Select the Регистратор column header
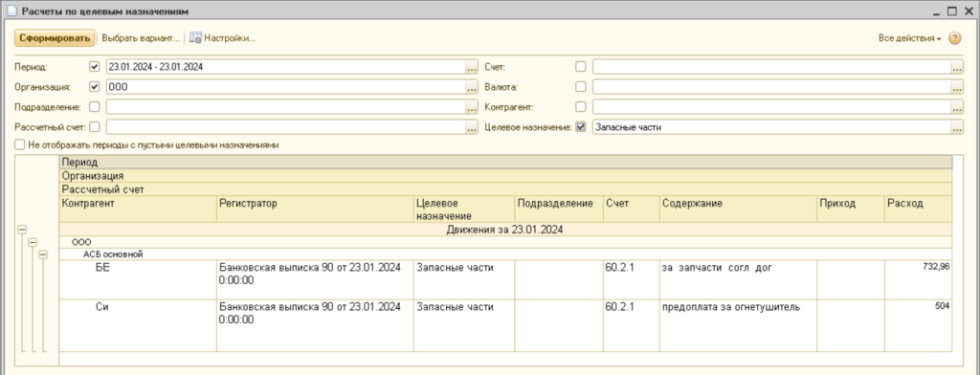 [x=315, y=210]
